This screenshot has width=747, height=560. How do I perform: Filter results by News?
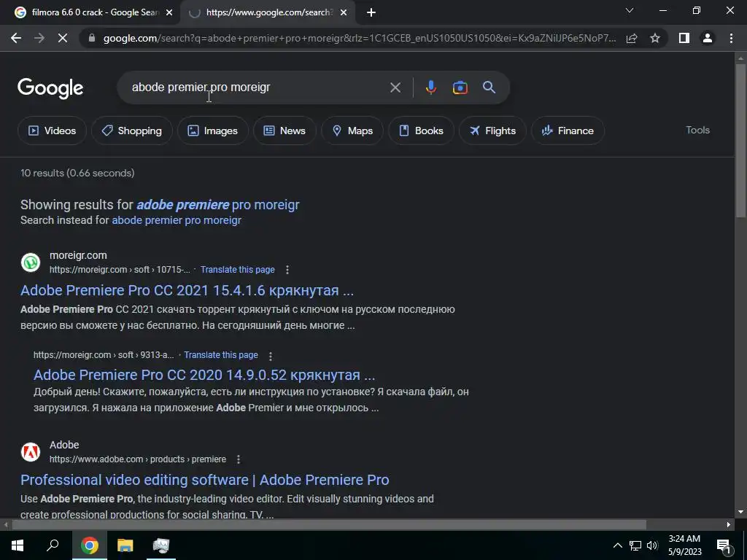(x=285, y=131)
